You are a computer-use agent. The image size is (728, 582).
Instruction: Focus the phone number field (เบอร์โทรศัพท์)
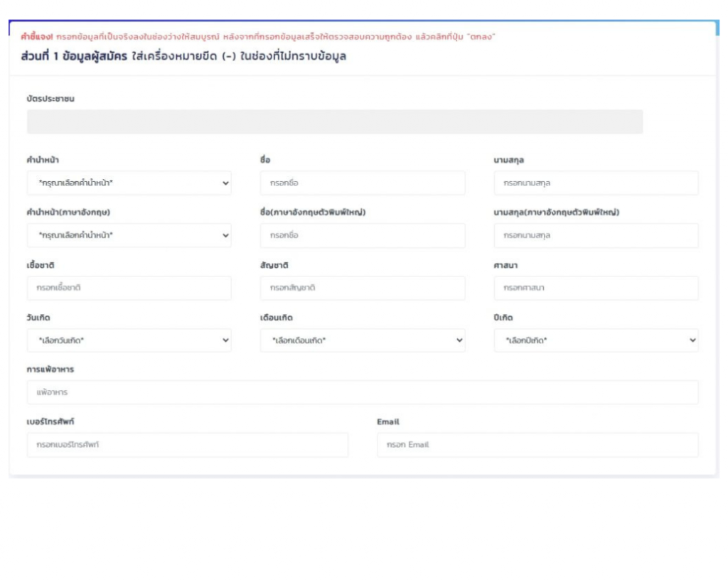[188, 445]
